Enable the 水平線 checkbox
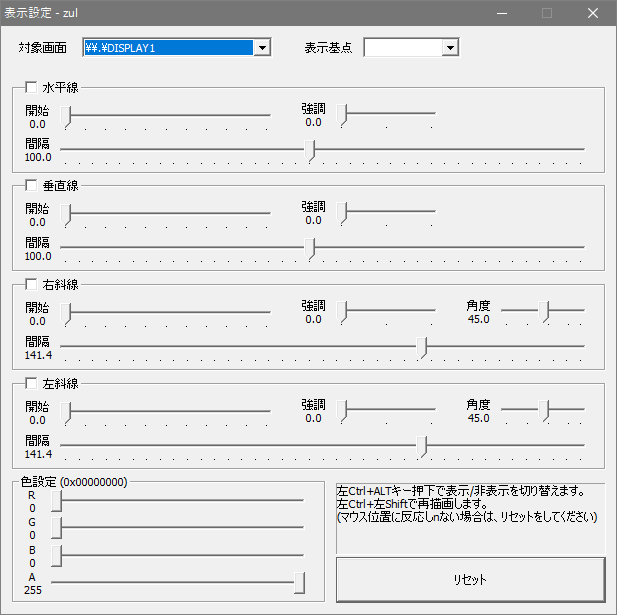The image size is (617, 615). click(x=30, y=88)
